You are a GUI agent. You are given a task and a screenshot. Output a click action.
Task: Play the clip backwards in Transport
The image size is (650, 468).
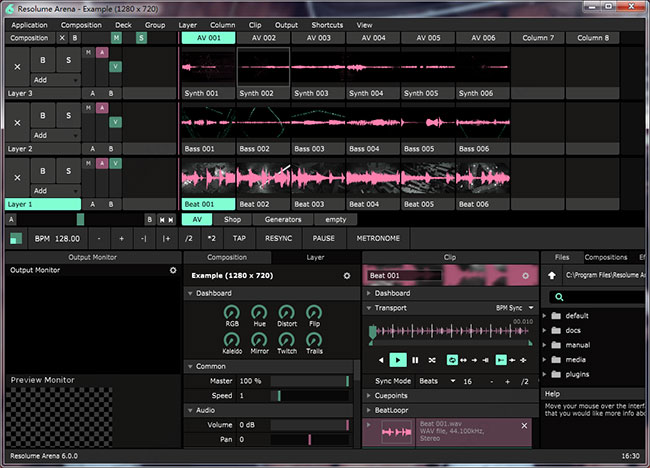click(381, 360)
